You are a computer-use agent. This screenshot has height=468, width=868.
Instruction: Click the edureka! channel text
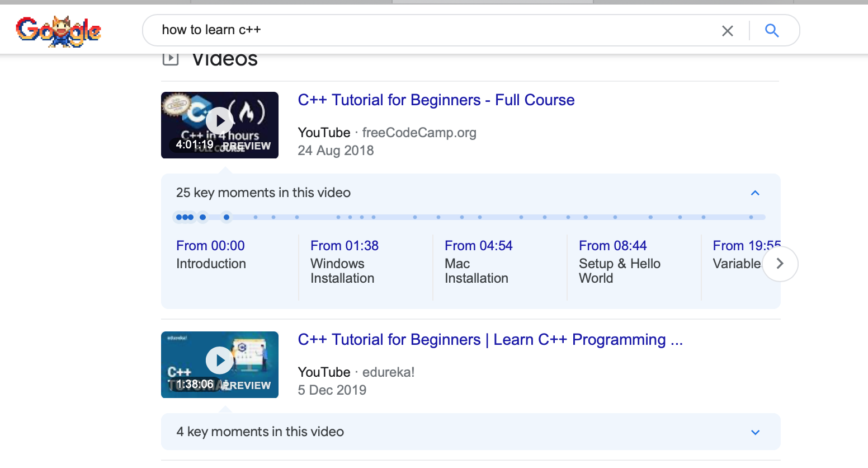[x=389, y=372]
